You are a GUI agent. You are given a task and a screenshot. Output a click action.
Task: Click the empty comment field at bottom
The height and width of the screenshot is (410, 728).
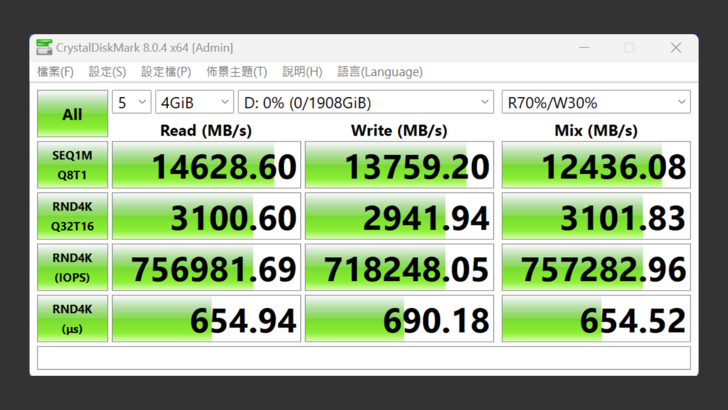coord(363,357)
